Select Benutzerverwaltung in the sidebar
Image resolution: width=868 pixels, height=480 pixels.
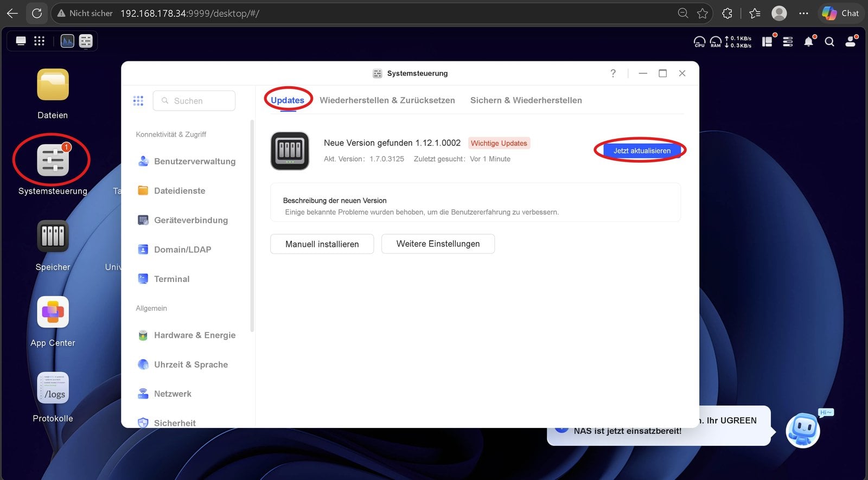coord(187,161)
